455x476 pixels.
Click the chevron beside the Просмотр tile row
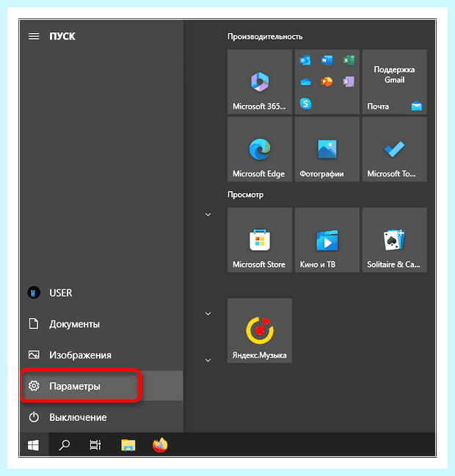click(x=208, y=214)
